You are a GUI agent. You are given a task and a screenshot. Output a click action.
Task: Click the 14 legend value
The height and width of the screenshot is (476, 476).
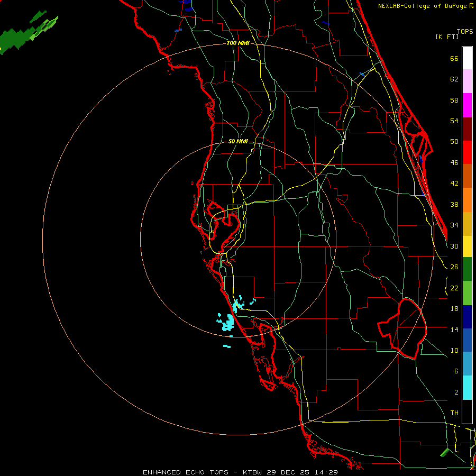454,329
